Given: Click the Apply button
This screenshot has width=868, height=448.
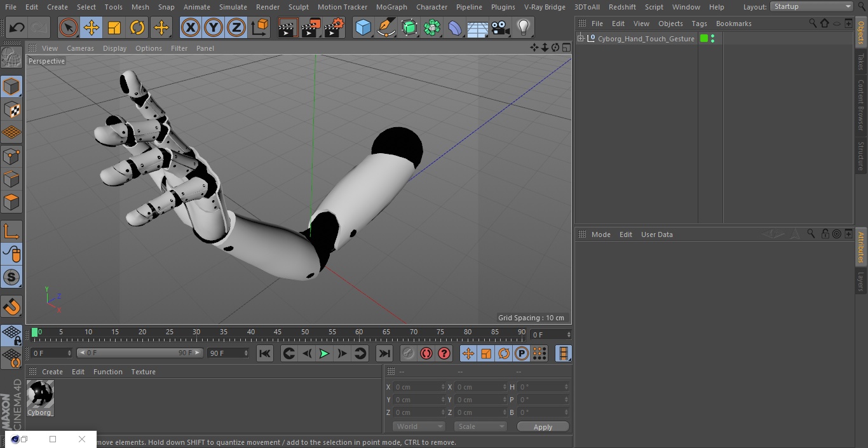Looking at the screenshot, I should click(543, 427).
